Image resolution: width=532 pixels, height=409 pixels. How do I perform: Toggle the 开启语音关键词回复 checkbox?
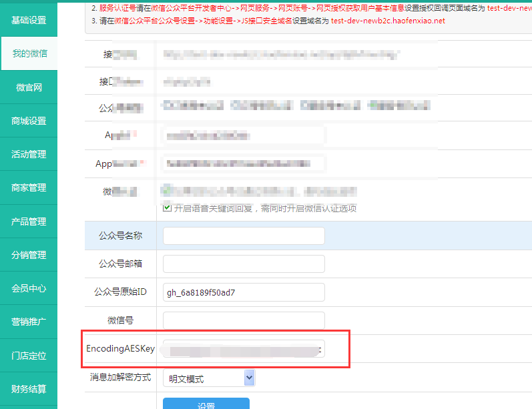pyautogui.click(x=168, y=208)
